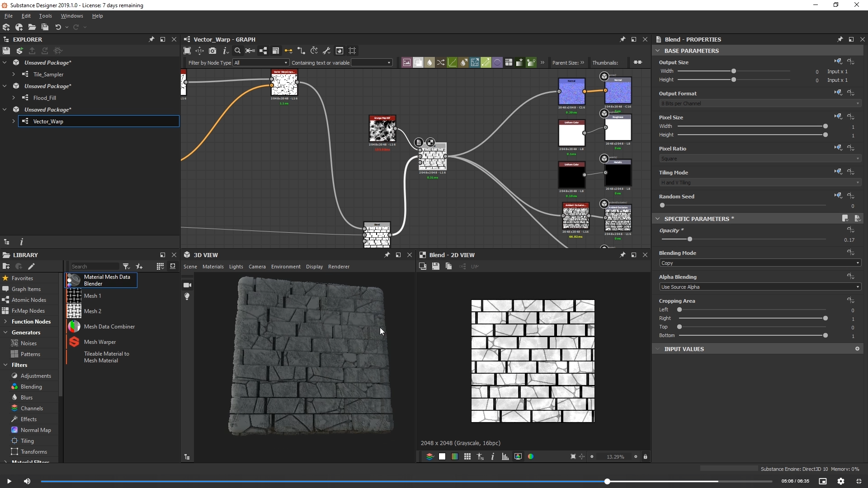Click the graph search magnifier icon
This screenshot has height=488, width=868.
[237, 51]
